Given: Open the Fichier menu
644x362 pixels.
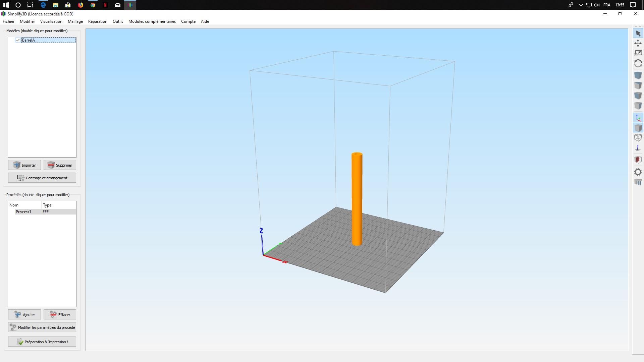Looking at the screenshot, I should coord(9,21).
